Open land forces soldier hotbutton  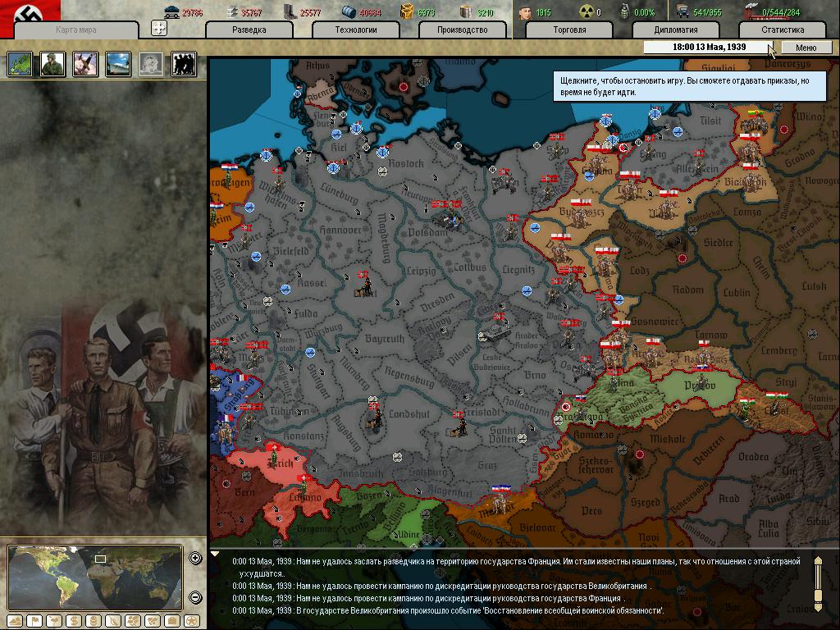pyautogui.click(x=52, y=64)
